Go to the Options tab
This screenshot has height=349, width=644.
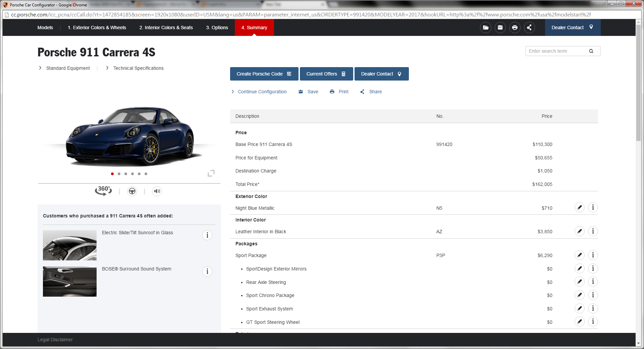click(217, 28)
